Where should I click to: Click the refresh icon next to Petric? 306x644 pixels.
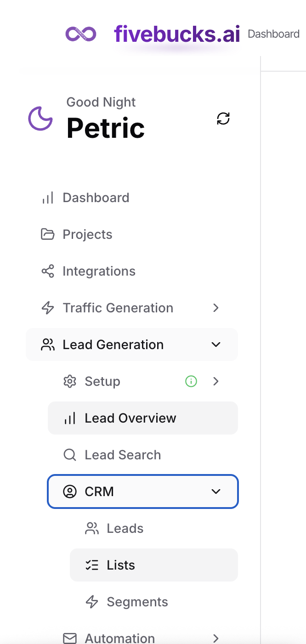[x=223, y=119]
